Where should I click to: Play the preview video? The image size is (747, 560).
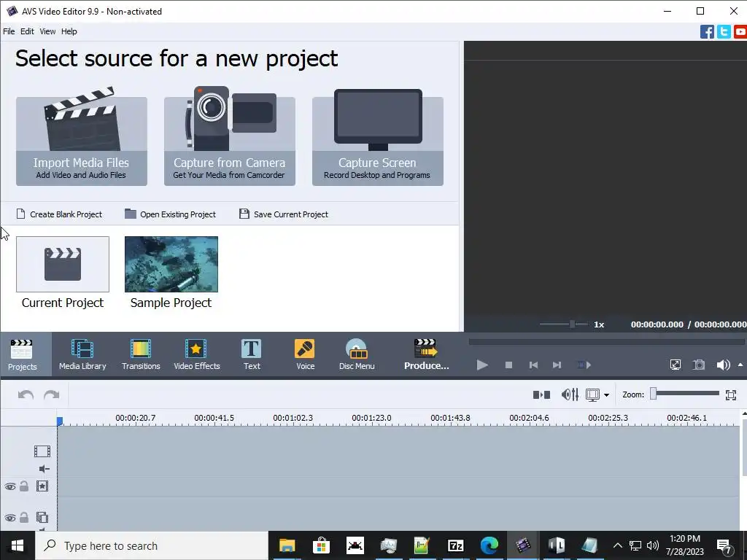tap(482, 365)
